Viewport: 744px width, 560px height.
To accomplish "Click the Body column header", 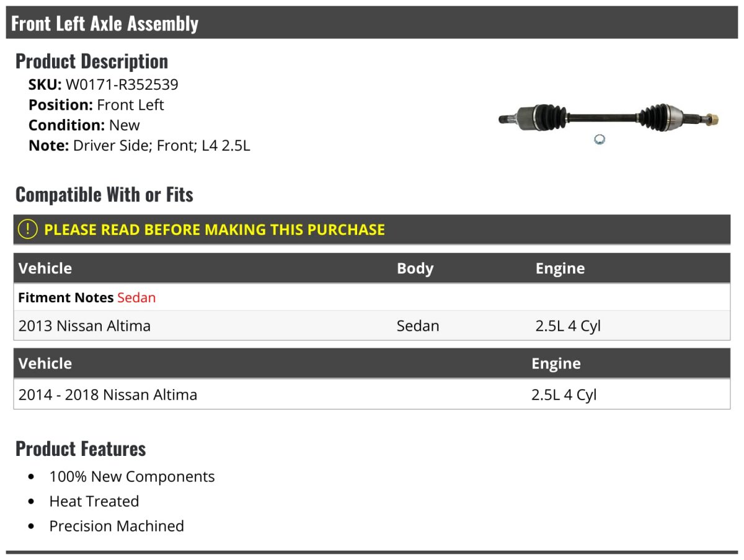I will 415,268.
